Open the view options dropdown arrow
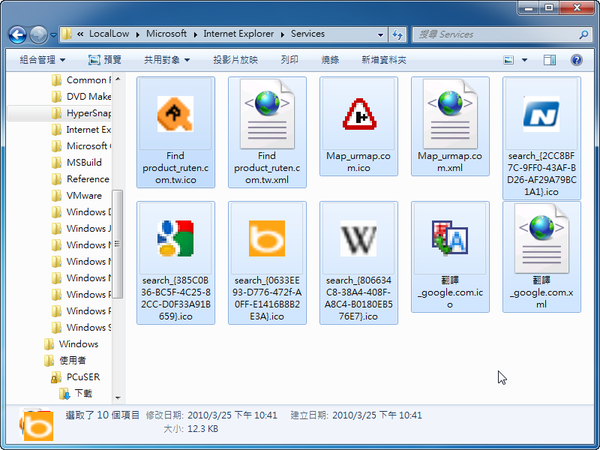The image size is (600, 450). (x=525, y=60)
